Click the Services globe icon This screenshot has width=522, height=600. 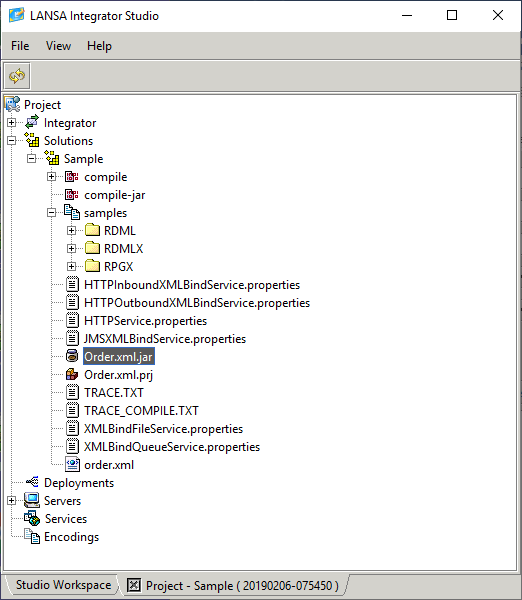32,518
